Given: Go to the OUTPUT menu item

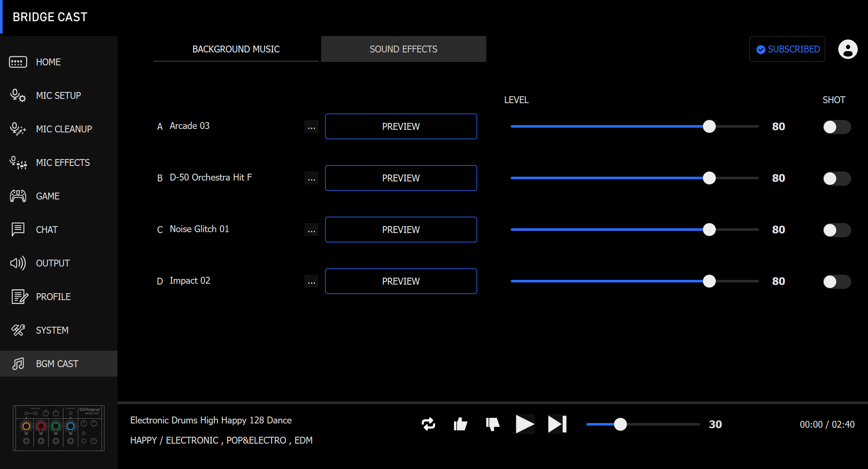Looking at the screenshot, I should [x=58, y=263].
